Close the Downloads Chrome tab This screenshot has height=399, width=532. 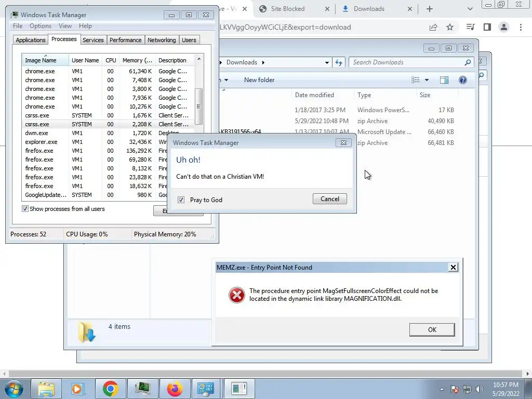pyautogui.click(x=410, y=9)
